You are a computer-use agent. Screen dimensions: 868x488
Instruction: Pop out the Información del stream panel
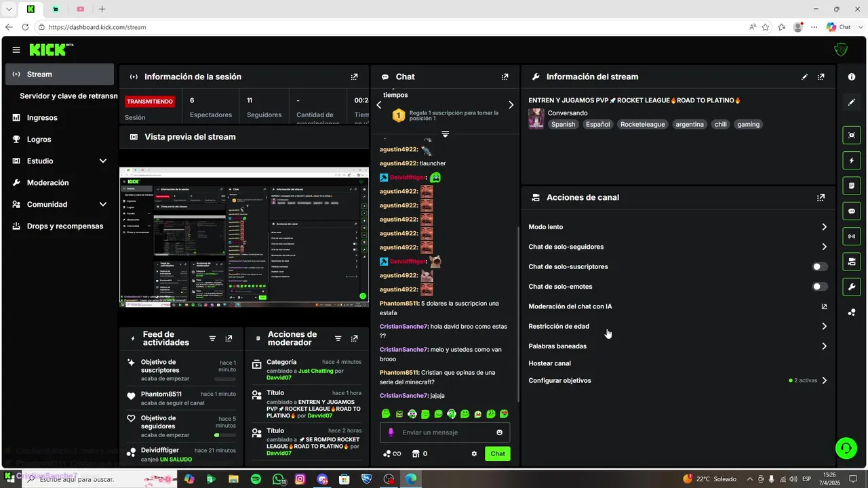point(821,77)
